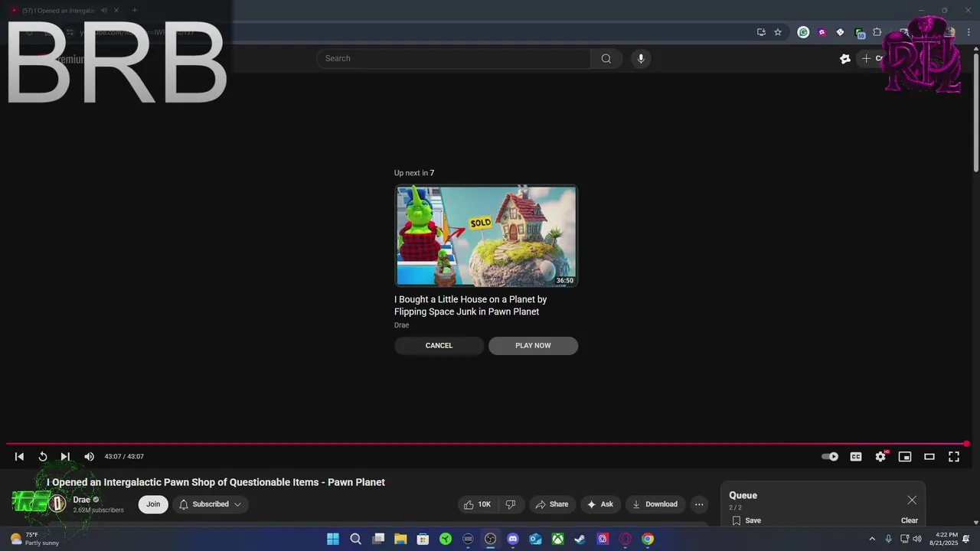Open Opera GX from the taskbar
Image resolution: width=980 pixels, height=551 pixels.
tap(626, 539)
